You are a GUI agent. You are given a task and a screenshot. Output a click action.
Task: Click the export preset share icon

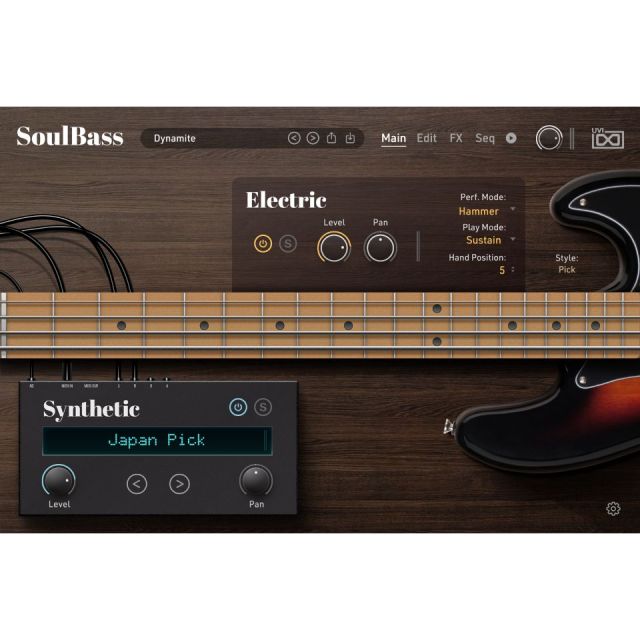[x=331, y=138]
